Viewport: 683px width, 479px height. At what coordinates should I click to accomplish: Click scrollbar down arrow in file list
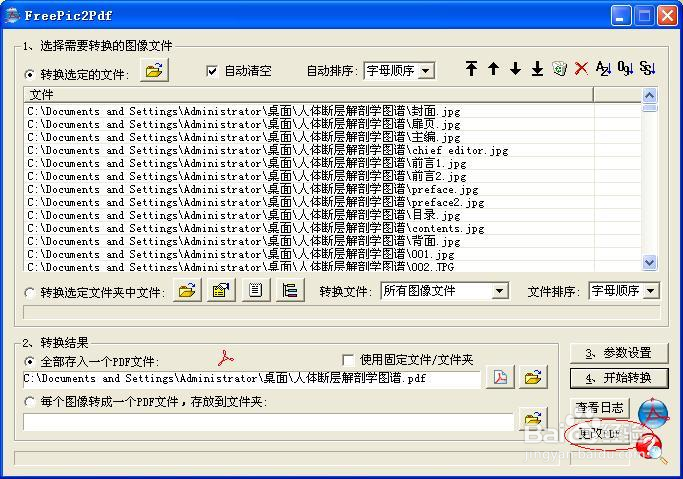click(649, 263)
